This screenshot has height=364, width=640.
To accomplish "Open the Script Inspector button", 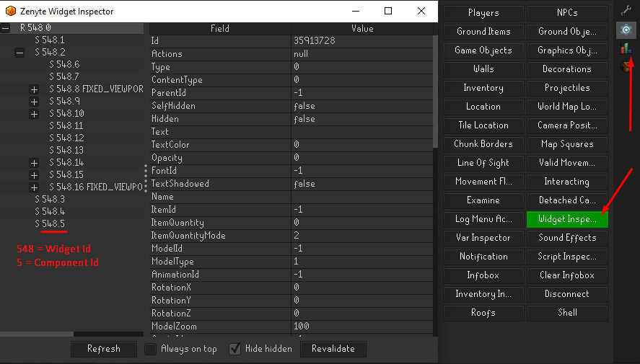I will point(567,257).
